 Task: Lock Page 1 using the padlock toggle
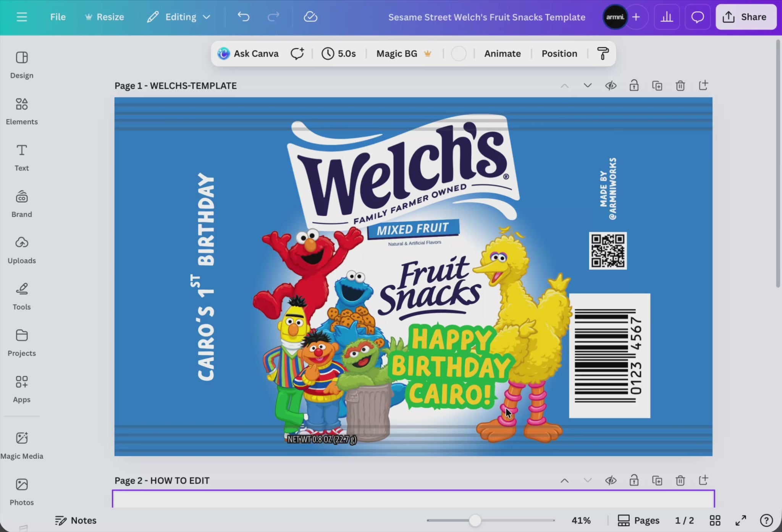coord(634,85)
